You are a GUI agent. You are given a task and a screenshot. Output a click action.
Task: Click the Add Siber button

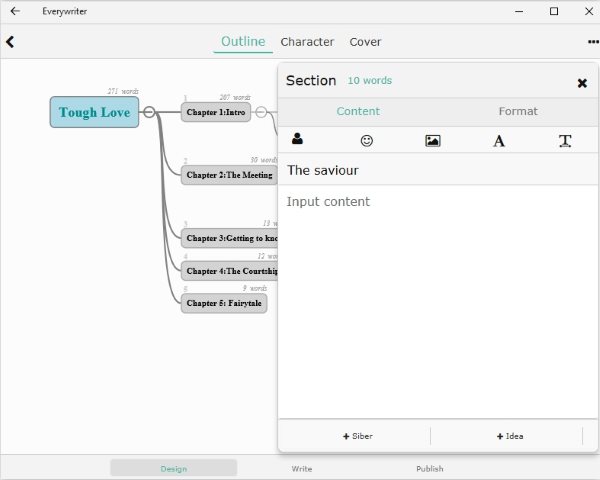(x=357, y=436)
